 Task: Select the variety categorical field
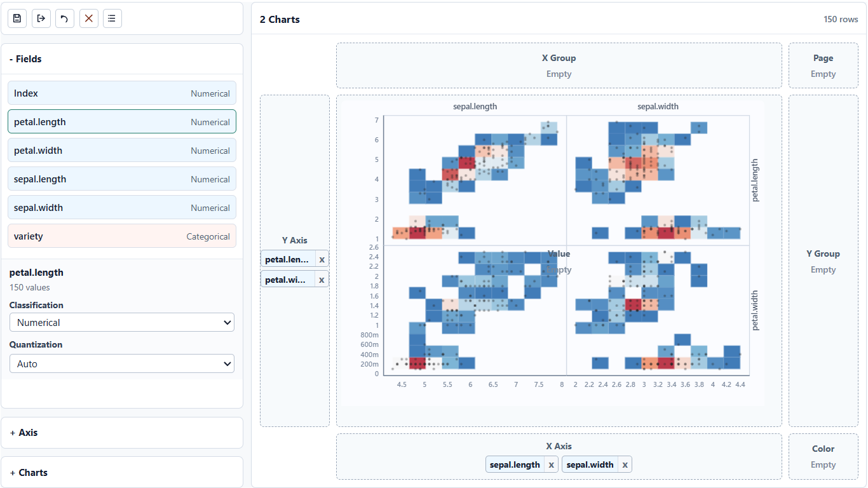click(x=122, y=236)
